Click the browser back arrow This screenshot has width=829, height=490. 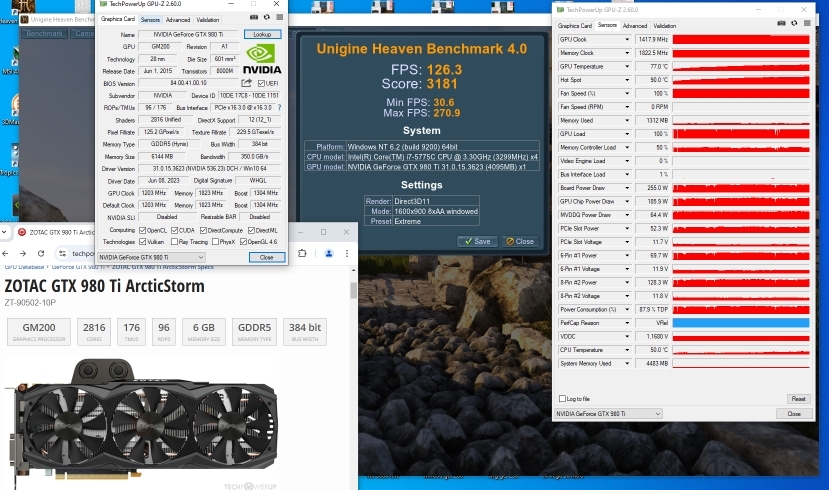5,253
